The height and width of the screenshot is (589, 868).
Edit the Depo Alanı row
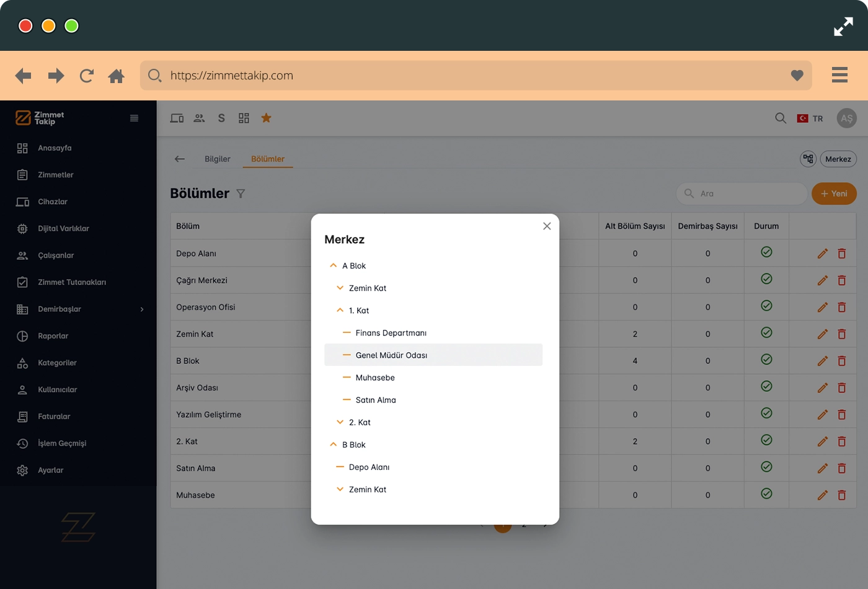[x=823, y=253]
